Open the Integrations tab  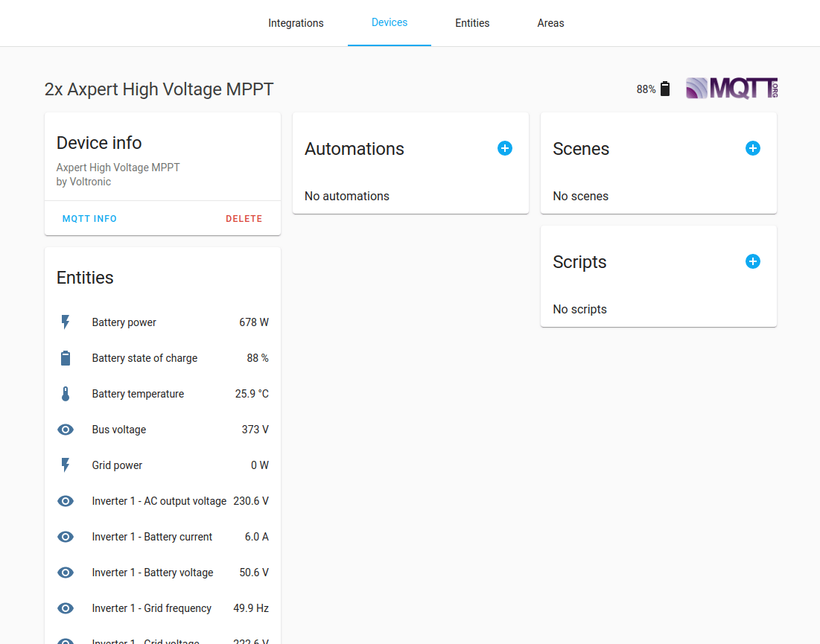click(x=296, y=22)
